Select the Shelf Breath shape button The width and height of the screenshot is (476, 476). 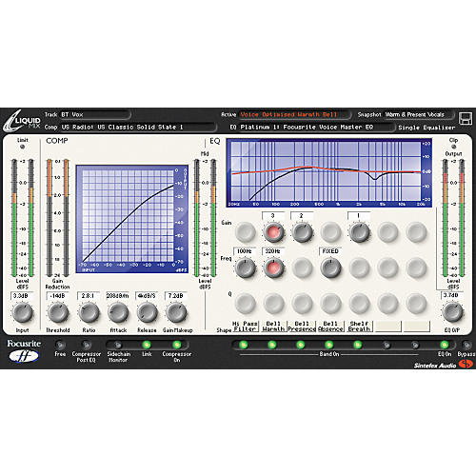pyautogui.click(x=359, y=327)
